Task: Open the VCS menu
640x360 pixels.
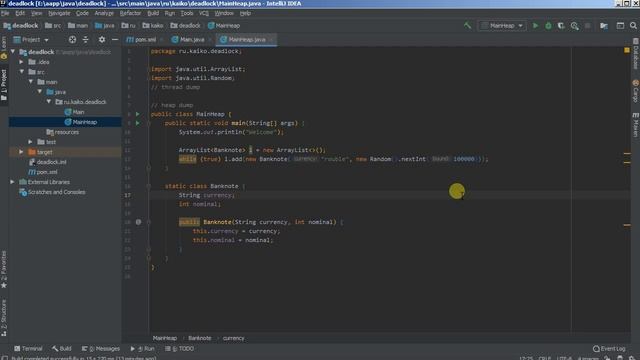Action: 204,13
